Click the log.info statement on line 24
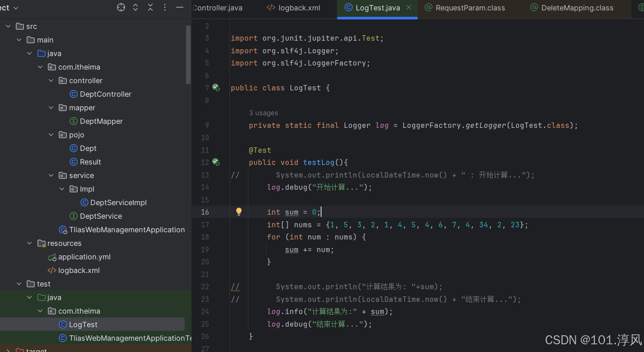Screen dimensions: 644x352 click(330, 311)
